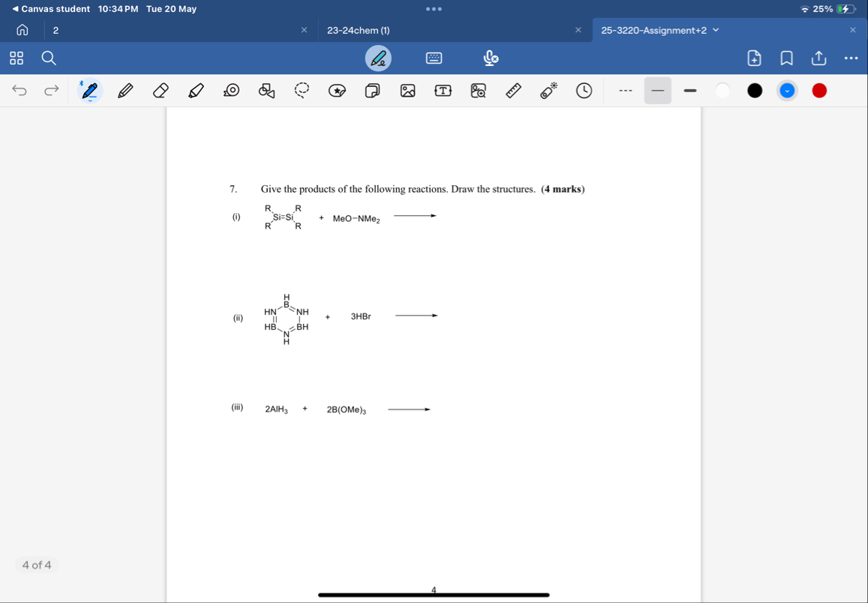This screenshot has width=868, height=603.
Task: Select the Ruler tool
Action: coord(512,90)
